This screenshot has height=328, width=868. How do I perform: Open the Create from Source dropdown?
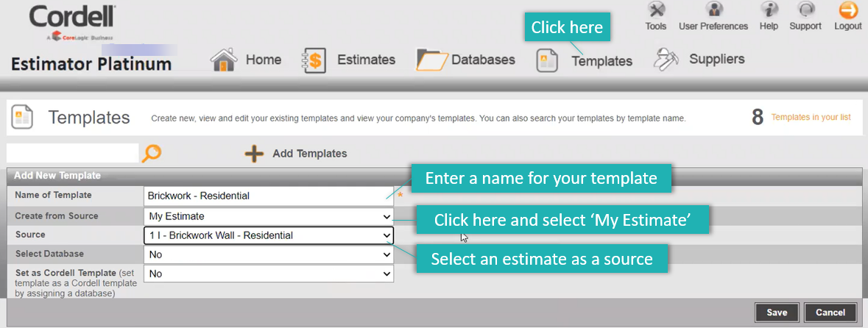point(269,216)
